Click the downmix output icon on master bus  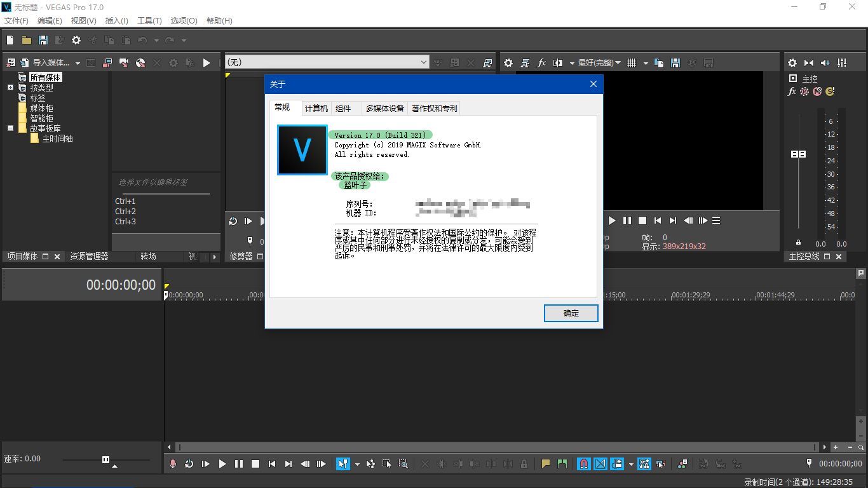(809, 63)
